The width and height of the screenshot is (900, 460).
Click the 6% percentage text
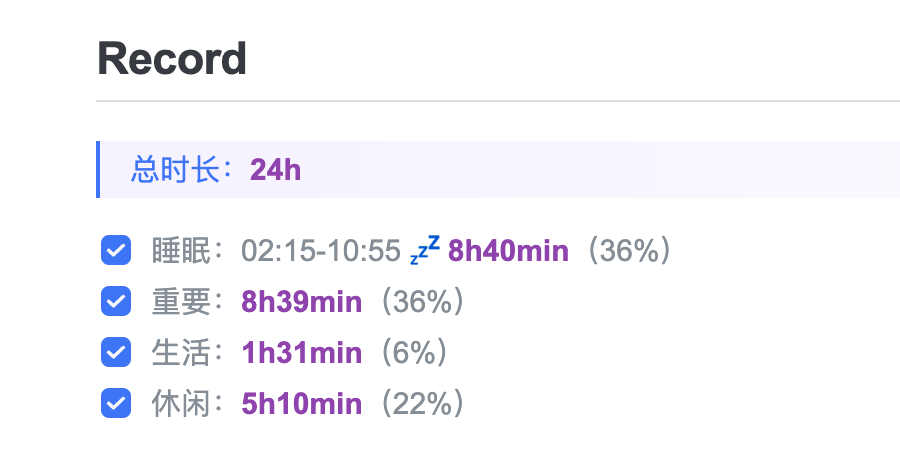405,353
